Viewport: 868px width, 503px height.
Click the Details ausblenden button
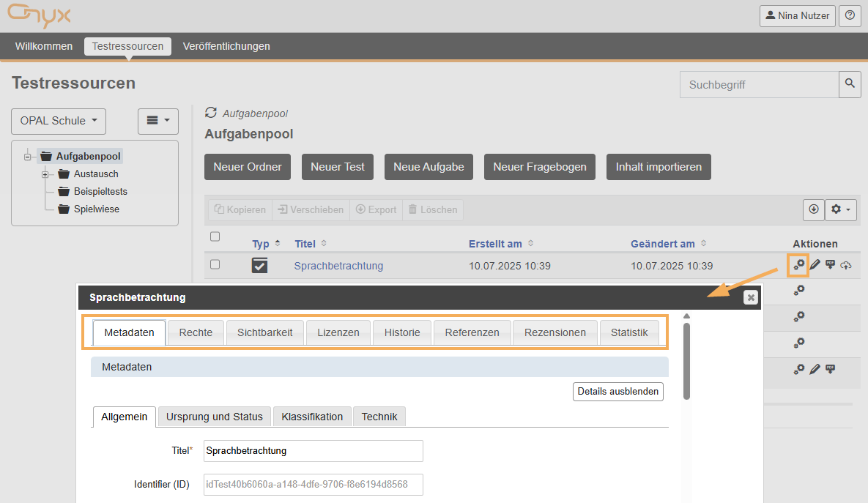pos(617,391)
